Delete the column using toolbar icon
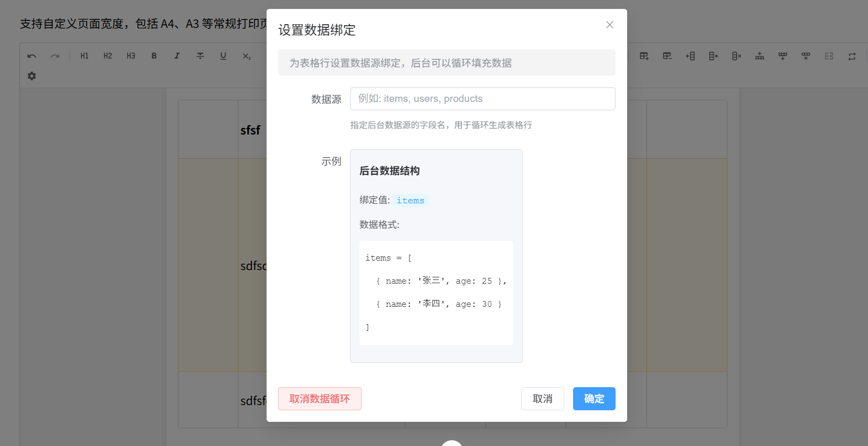Image resolution: width=868 pixels, height=446 pixels. tap(736, 56)
